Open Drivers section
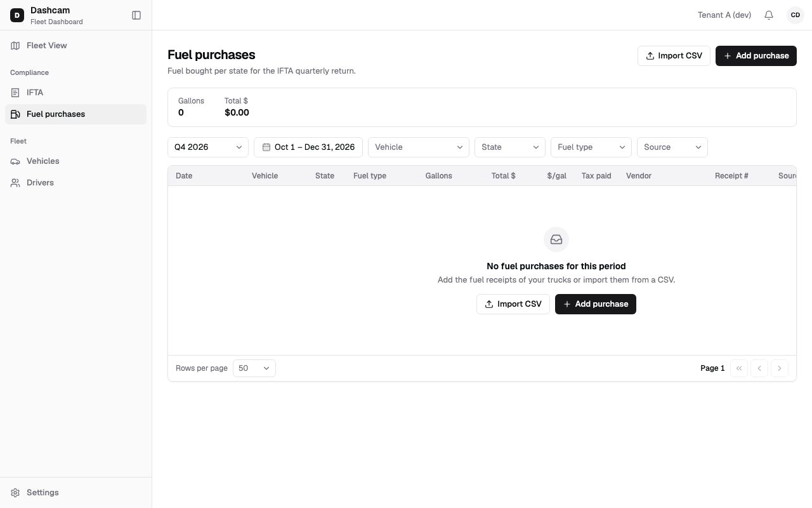 tap(75, 183)
